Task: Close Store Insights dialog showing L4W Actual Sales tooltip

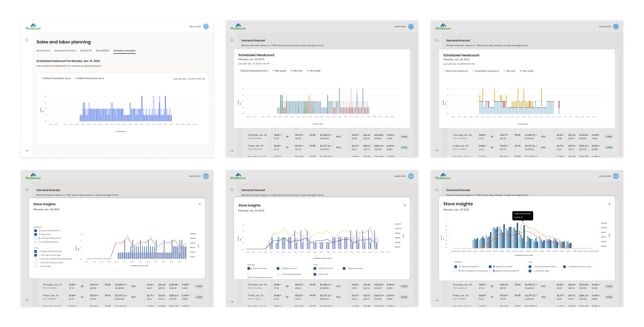Action: tap(609, 204)
